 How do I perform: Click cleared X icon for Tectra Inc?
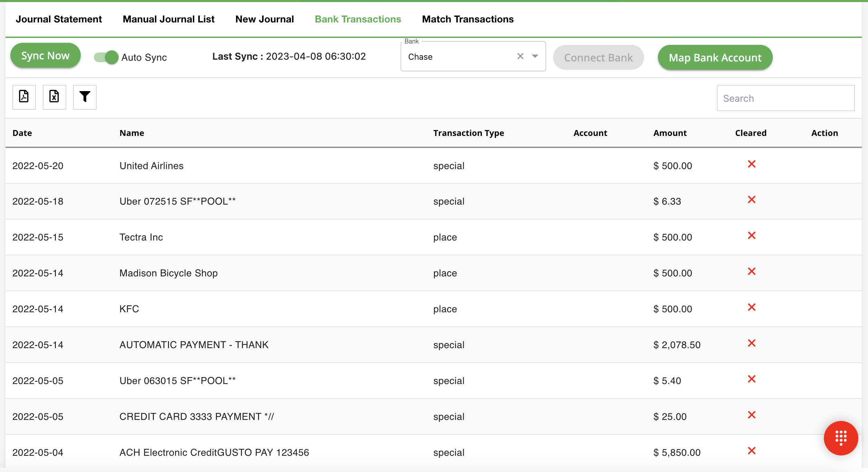(751, 236)
